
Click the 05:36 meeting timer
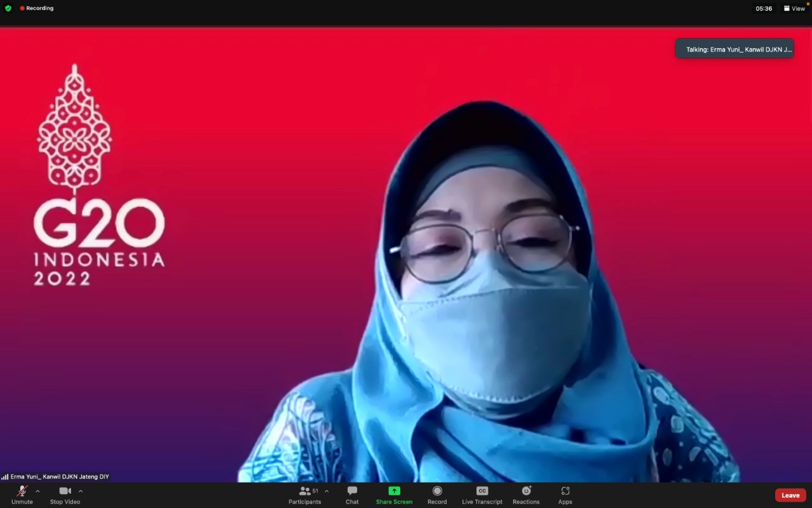[764, 8]
